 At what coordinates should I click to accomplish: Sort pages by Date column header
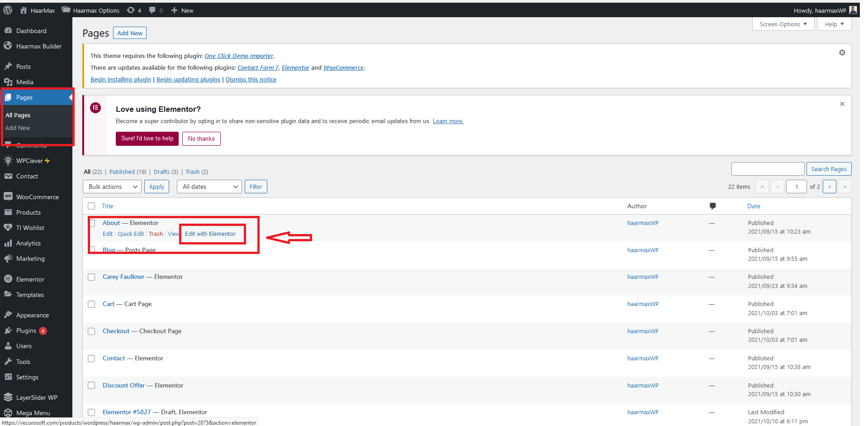tap(754, 206)
